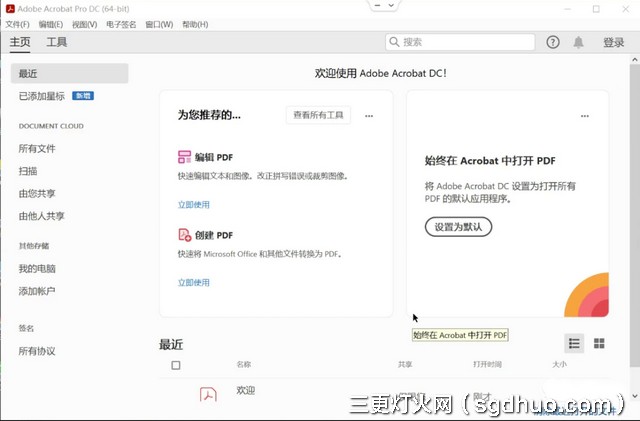Open the notifications bell icon

tap(578, 42)
